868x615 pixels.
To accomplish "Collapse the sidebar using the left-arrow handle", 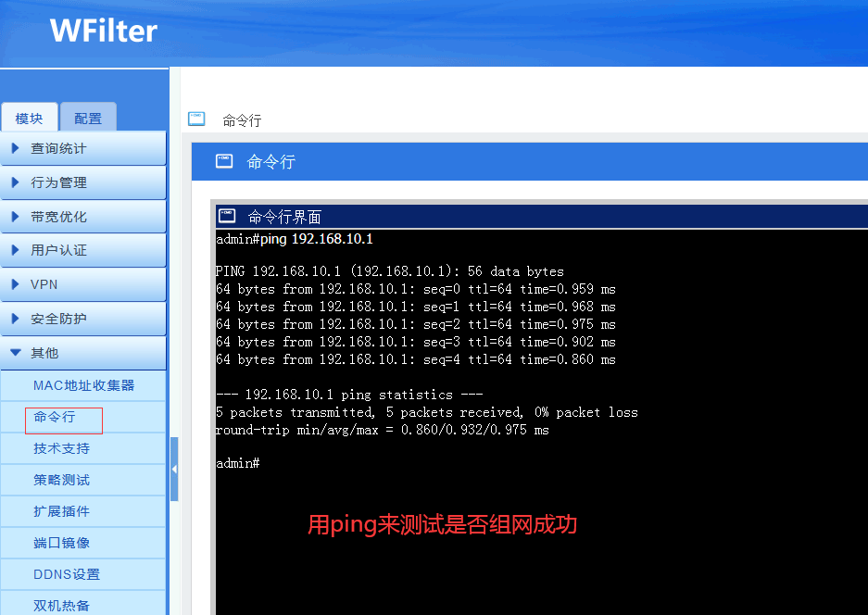I will 174,469.
